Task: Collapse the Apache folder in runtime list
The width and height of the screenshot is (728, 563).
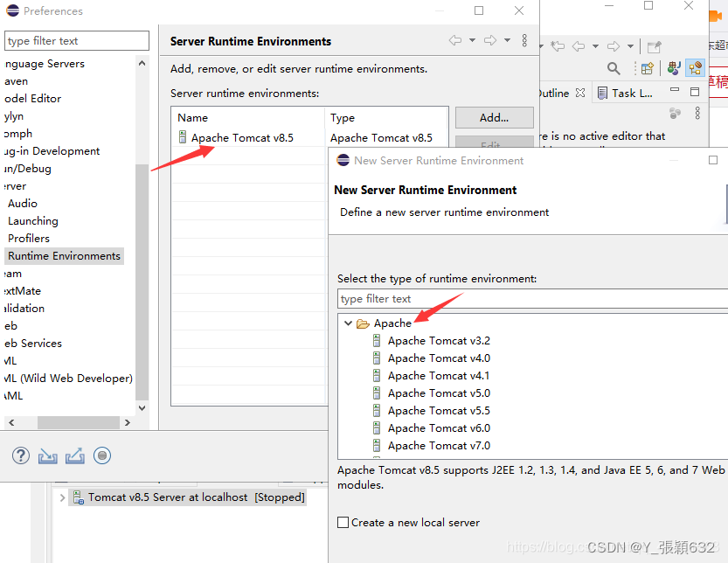Action: pyautogui.click(x=350, y=323)
